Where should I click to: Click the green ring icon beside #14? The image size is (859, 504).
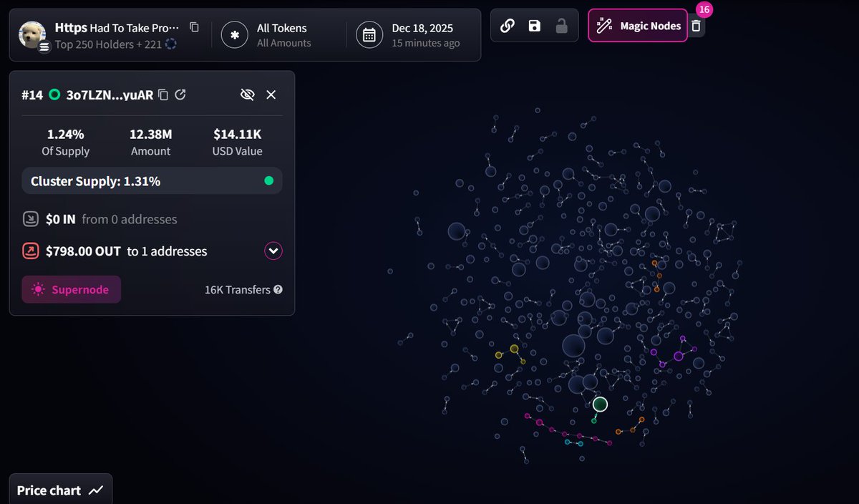point(54,94)
